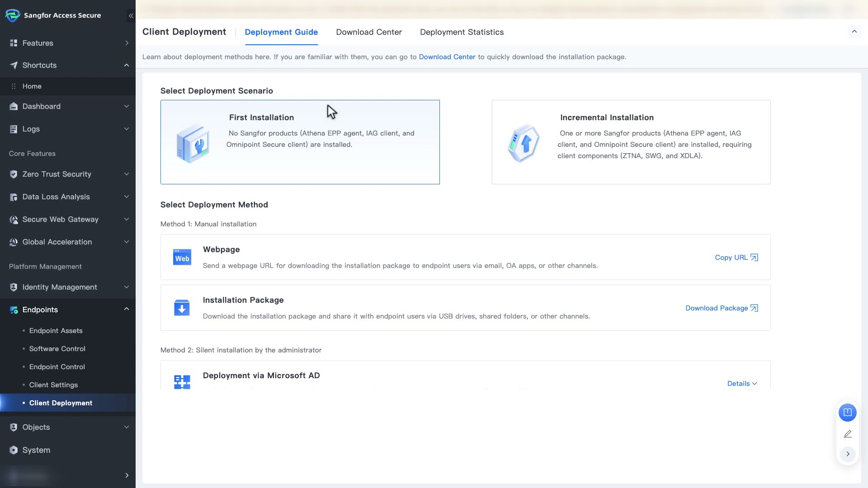This screenshot has width=868, height=488.
Task: Click the floating panel right-arrow button
Action: click(848, 454)
